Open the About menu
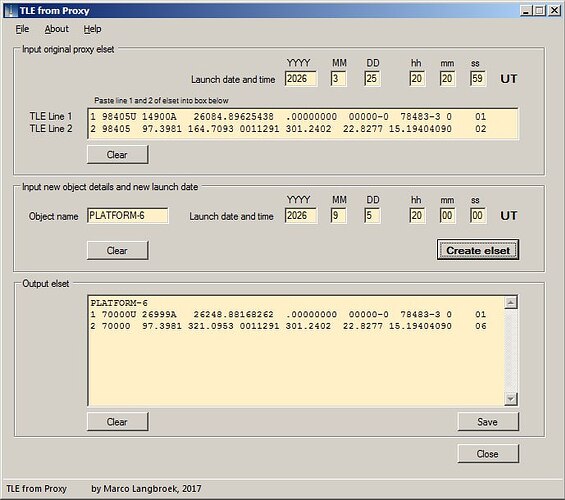 pyautogui.click(x=57, y=29)
